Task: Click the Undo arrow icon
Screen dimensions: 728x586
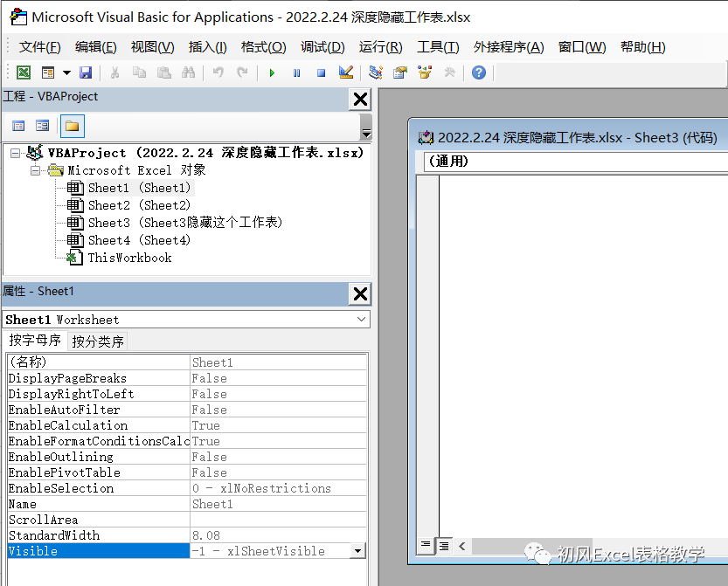Action: [218, 72]
